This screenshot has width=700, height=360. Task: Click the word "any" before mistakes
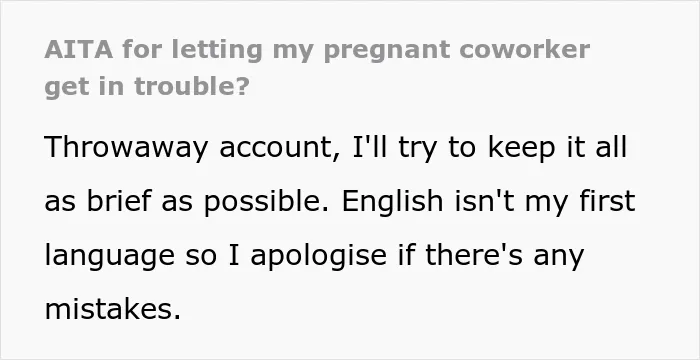click(559, 257)
